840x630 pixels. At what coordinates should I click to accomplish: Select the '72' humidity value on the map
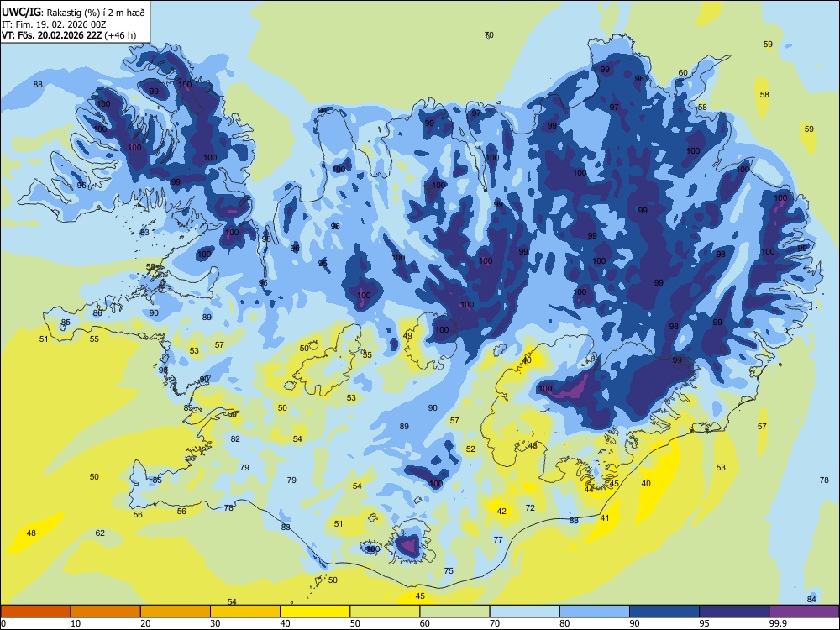coord(530,508)
